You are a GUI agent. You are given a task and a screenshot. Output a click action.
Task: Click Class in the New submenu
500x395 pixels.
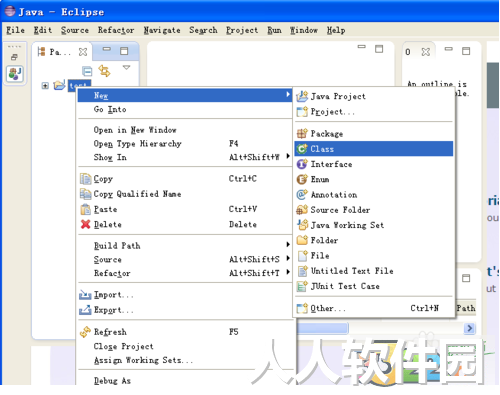[373, 149]
